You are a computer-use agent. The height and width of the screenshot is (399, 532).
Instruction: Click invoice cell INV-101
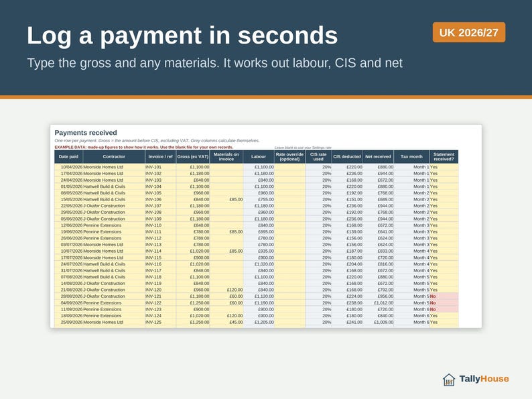pyautogui.click(x=161, y=167)
